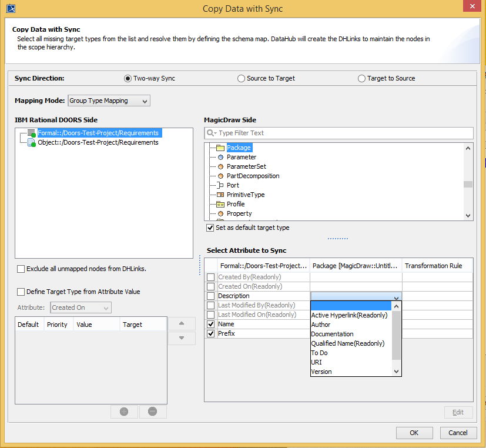Tick the Description attribute checkbox
Image resolution: width=486 pixels, height=448 pixels.
coord(210,296)
